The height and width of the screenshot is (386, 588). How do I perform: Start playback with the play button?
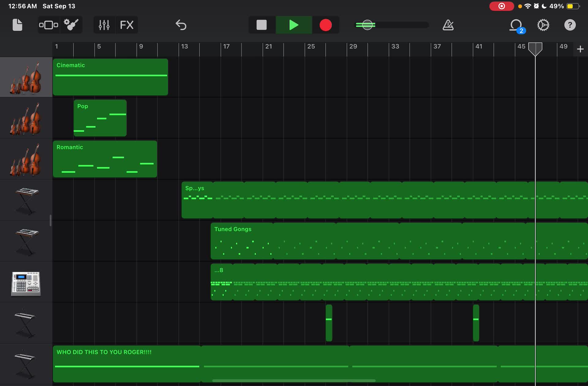(294, 25)
